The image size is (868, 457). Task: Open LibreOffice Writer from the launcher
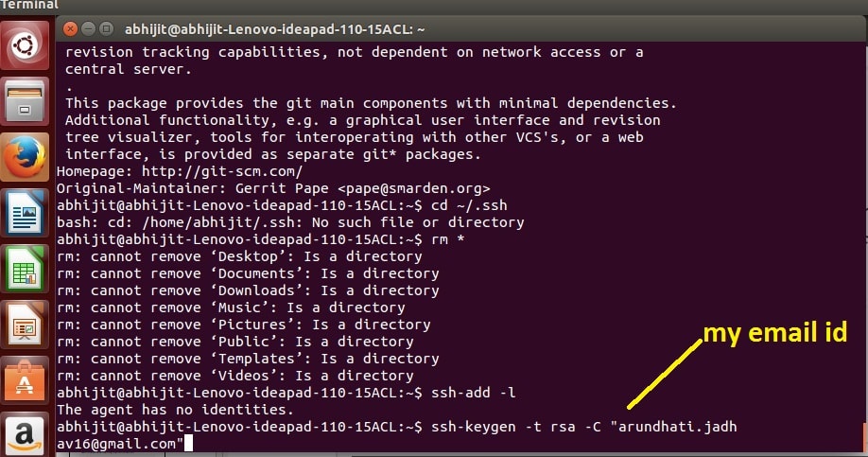[x=25, y=213]
